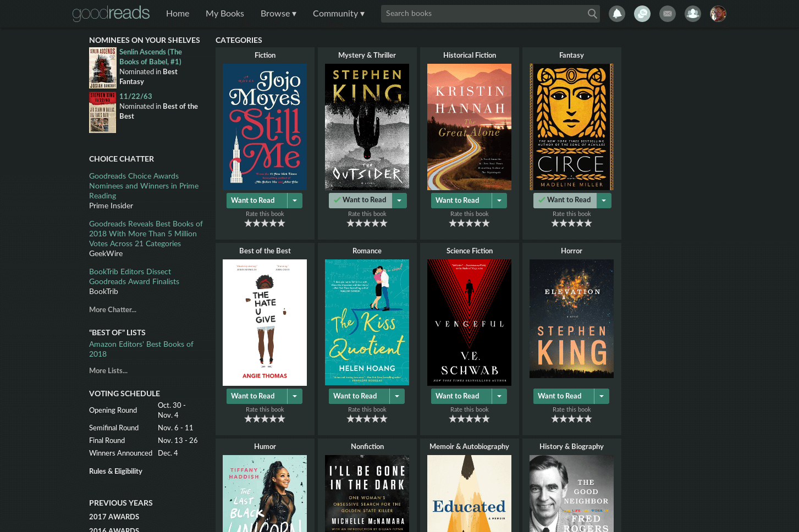Open shelf dropdown for The Outsider

[399, 201]
